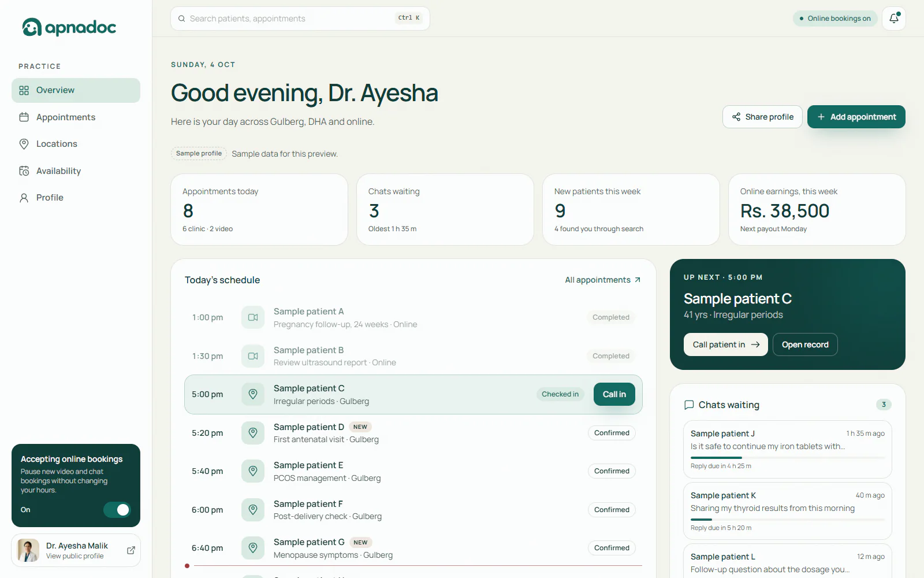Viewport: 924px width, 578px height.
Task: Open the Sample patient K chat card
Action: coord(788,511)
